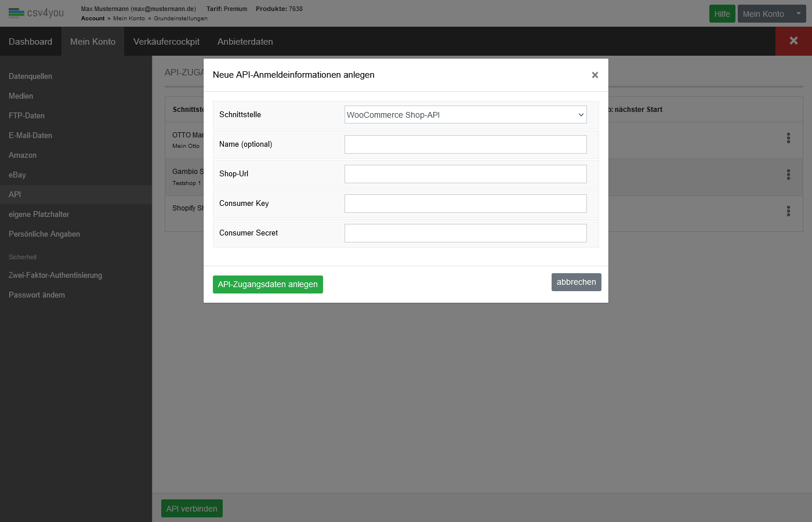
Task: Go to the Dashboard tab
Action: pos(30,42)
